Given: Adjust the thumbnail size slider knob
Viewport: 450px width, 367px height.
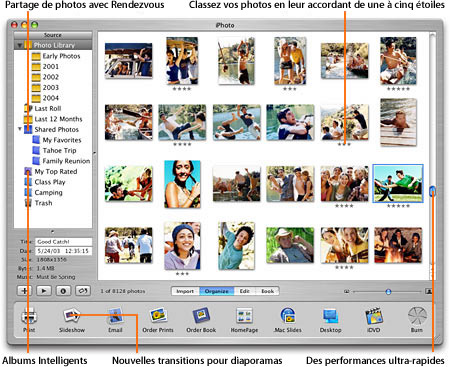Looking at the screenshot, I should 388,292.
